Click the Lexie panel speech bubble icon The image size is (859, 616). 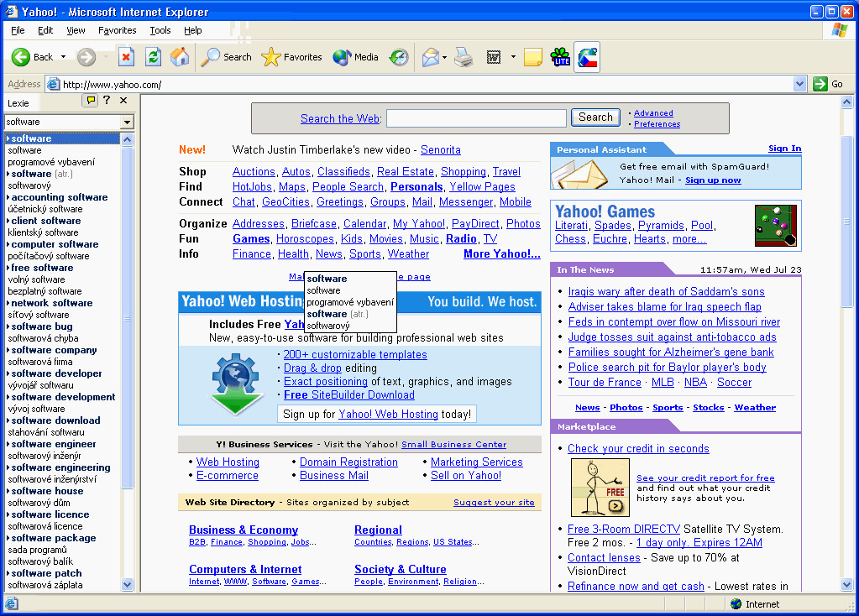click(91, 100)
